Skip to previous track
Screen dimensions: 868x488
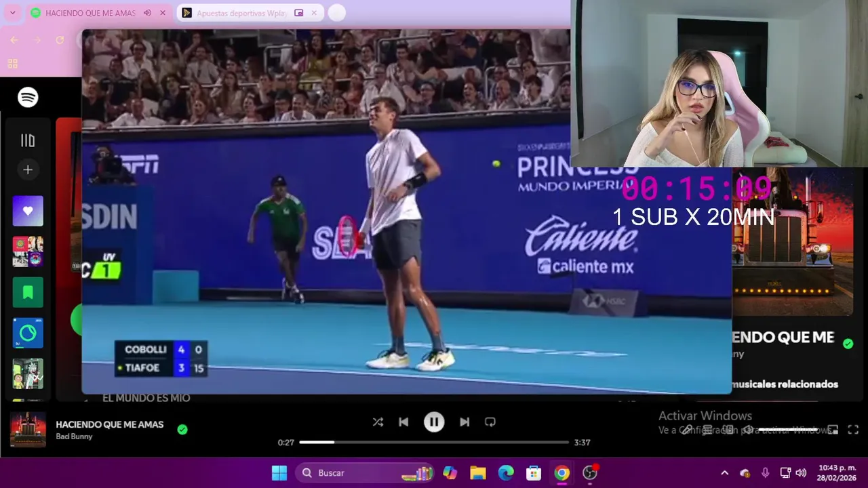point(403,422)
